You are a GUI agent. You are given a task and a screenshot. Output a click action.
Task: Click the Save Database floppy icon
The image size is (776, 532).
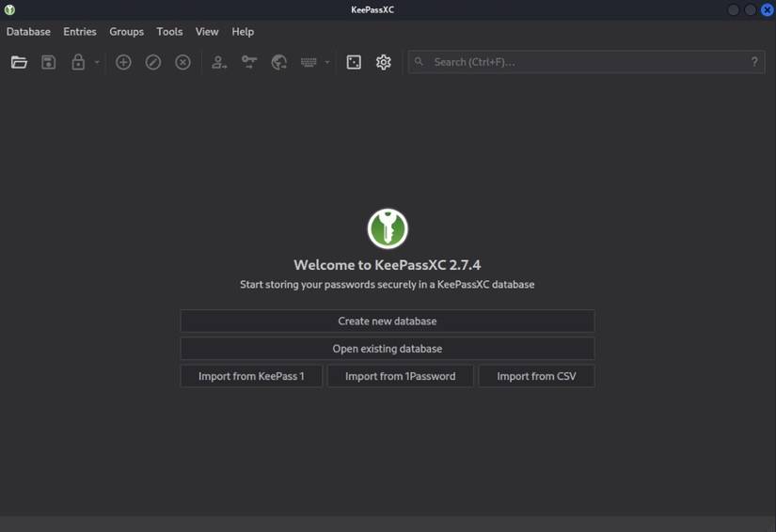pyautogui.click(x=49, y=62)
